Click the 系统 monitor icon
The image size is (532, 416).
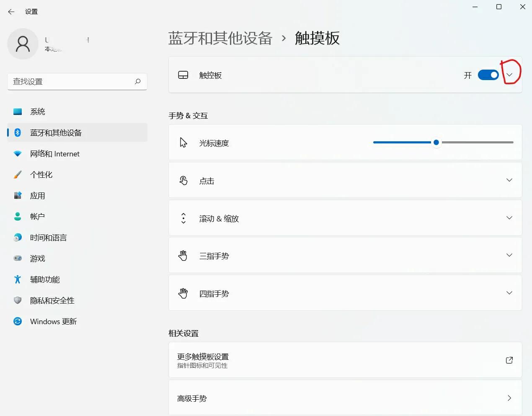point(18,112)
